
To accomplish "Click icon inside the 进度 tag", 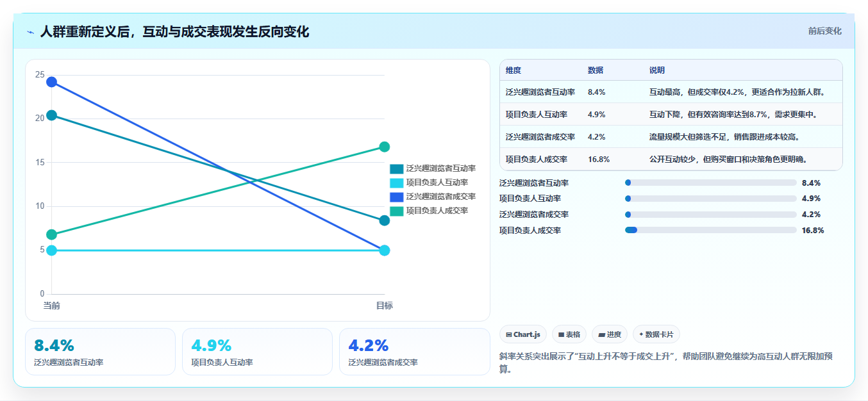I will [x=601, y=334].
